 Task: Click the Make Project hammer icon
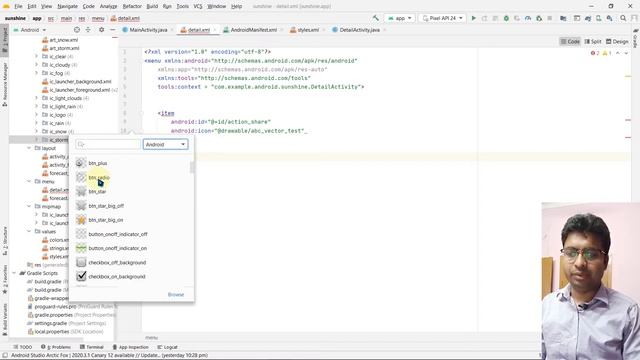[x=376, y=18]
